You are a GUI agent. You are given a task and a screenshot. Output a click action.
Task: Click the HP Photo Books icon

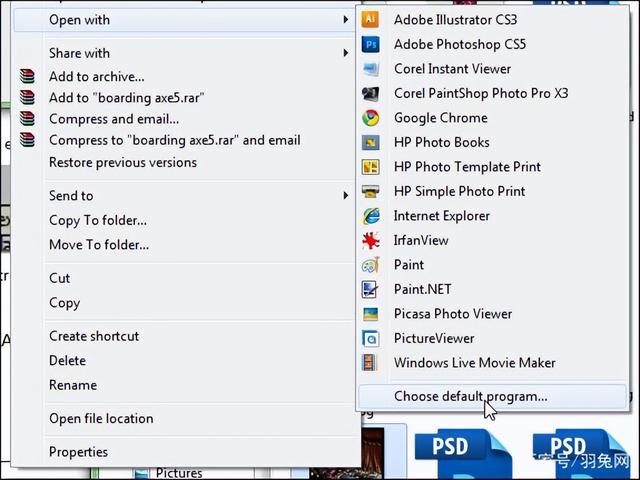click(x=370, y=142)
